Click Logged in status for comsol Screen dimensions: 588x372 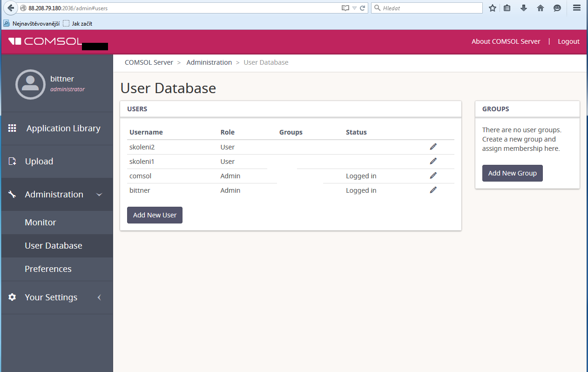pos(361,176)
